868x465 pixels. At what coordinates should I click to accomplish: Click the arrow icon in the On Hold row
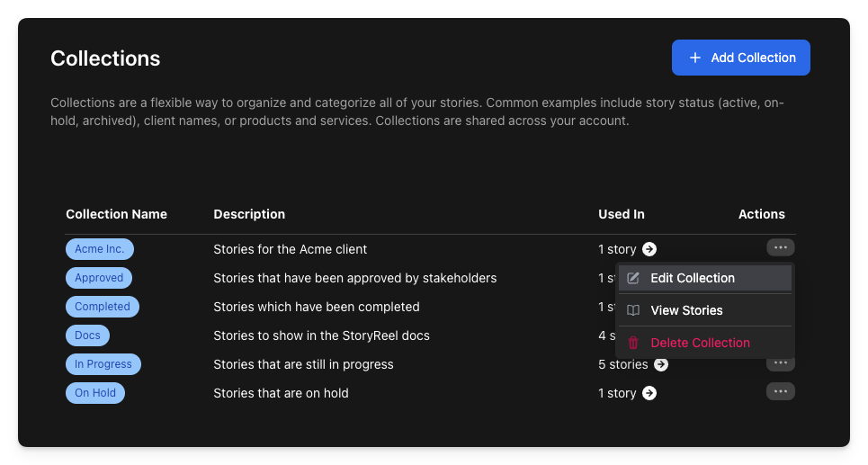click(x=649, y=393)
